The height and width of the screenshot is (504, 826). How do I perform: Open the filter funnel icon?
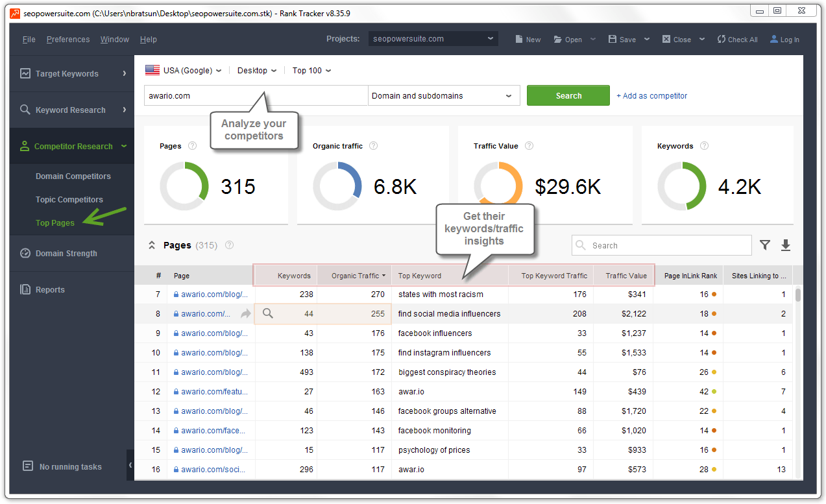tap(765, 245)
